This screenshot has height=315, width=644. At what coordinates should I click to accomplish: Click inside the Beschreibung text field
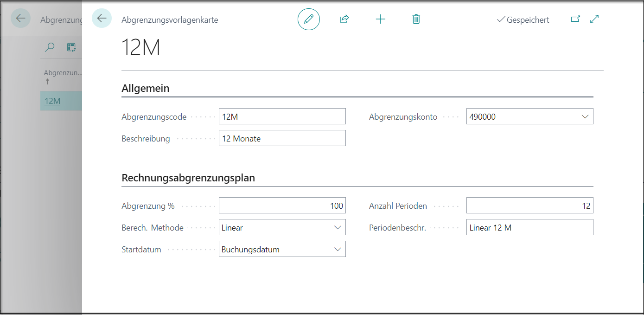point(282,138)
